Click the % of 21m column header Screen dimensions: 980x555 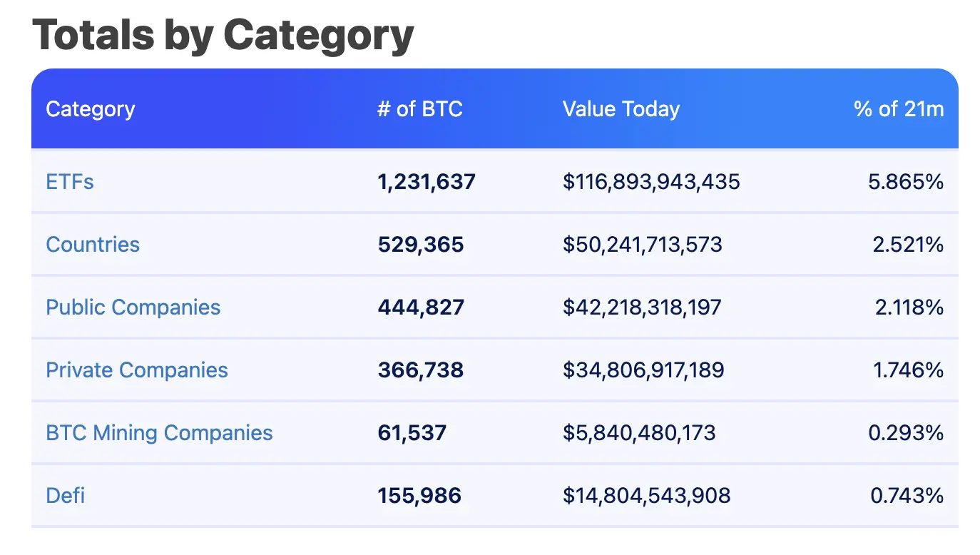pyautogui.click(x=899, y=109)
